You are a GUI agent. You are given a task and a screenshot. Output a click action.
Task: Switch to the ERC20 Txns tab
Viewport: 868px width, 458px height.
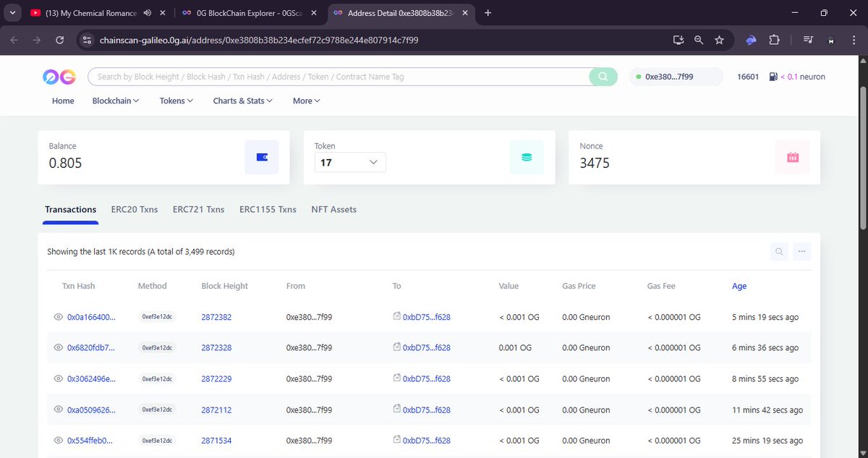click(134, 209)
